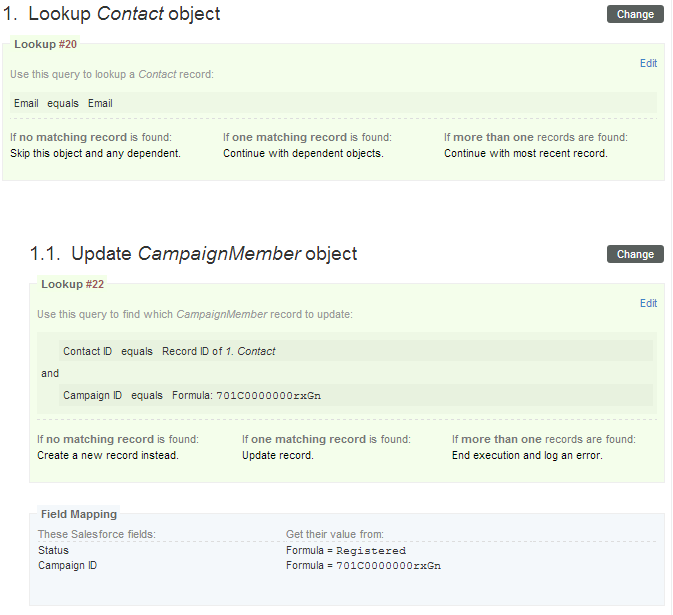Viewport: 673px width, 615px height.
Task: Click 'Formula = 701C0000000rxGn' mapping value
Action: tap(364, 565)
